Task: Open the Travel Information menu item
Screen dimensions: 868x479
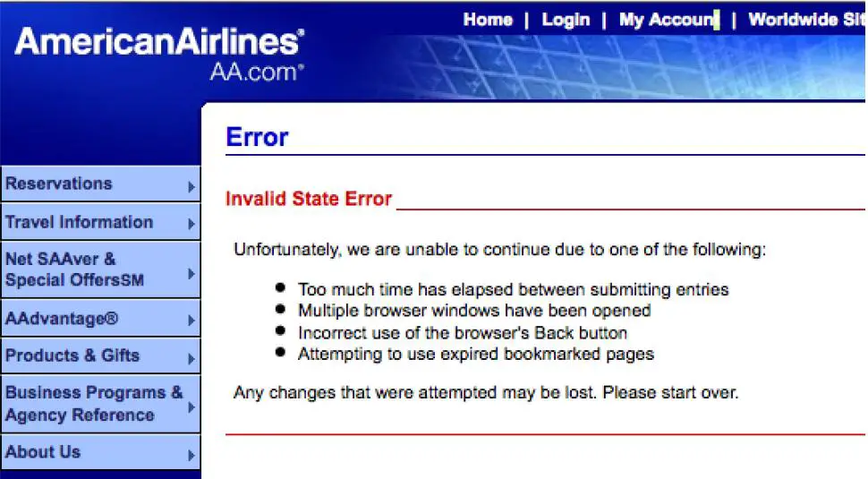Action: tap(100, 222)
